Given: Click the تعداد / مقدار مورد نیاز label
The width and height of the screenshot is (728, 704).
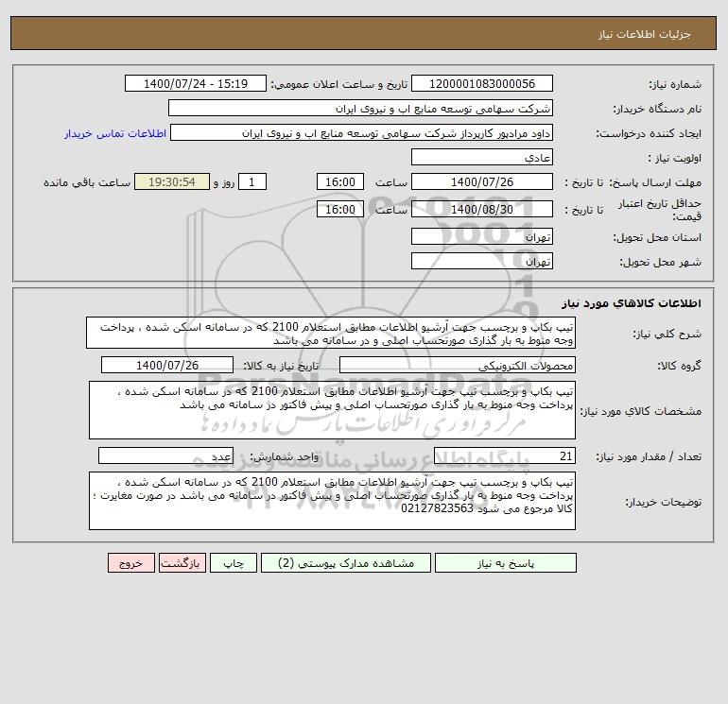Looking at the screenshot, I should point(649,456).
